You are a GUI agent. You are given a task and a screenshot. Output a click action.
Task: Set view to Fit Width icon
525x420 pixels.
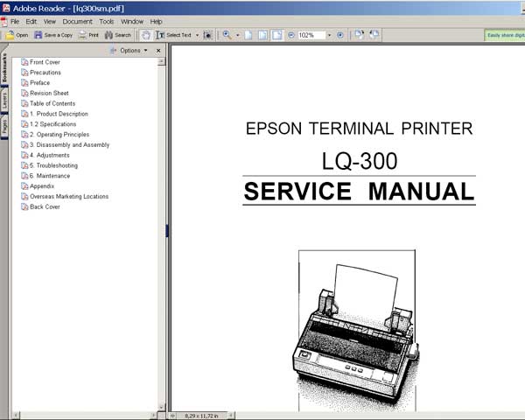point(277,35)
